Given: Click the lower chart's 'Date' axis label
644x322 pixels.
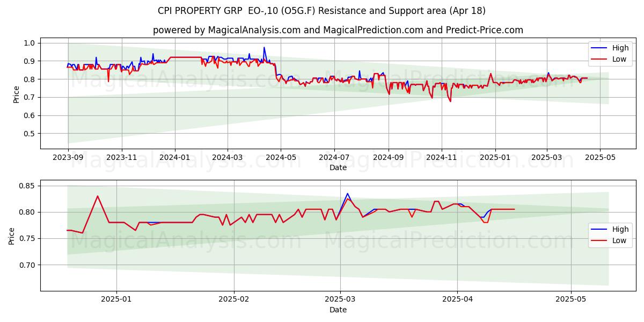Looking at the screenshot, I should [338, 310].
